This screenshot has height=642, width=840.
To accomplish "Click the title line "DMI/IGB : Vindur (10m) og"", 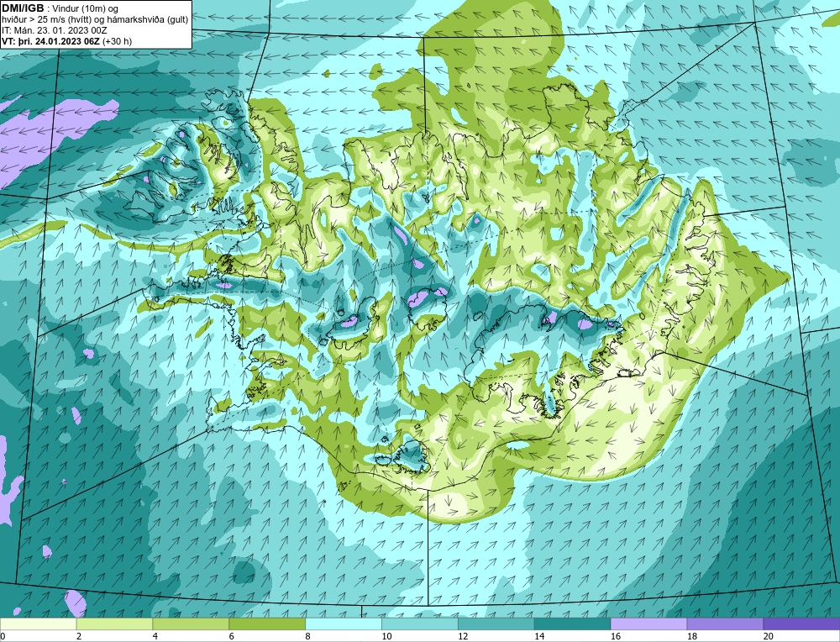I will click(60, 8).
